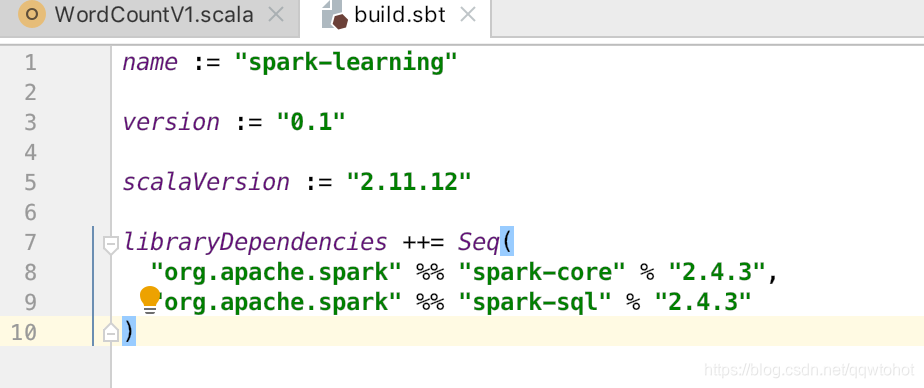
Task: Open the yellow lightbulb quick-fix icon
Action: point(150,300)
